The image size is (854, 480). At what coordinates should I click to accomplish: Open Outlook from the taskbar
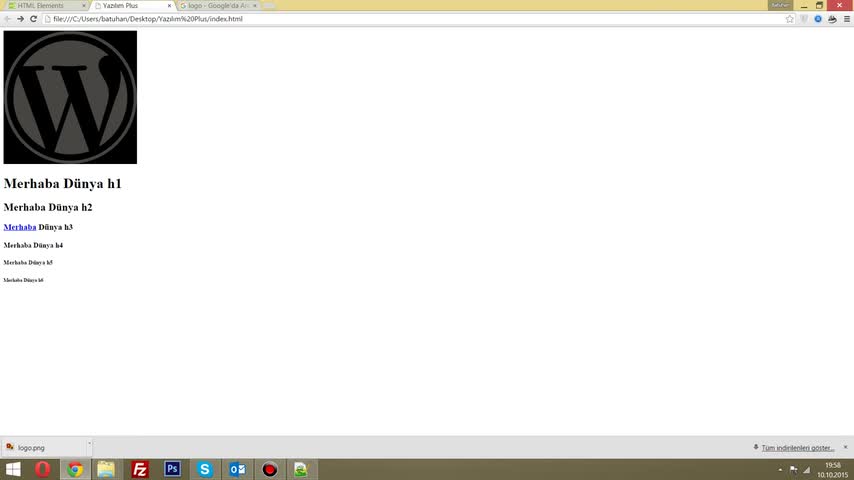click(x=237, y=469)
